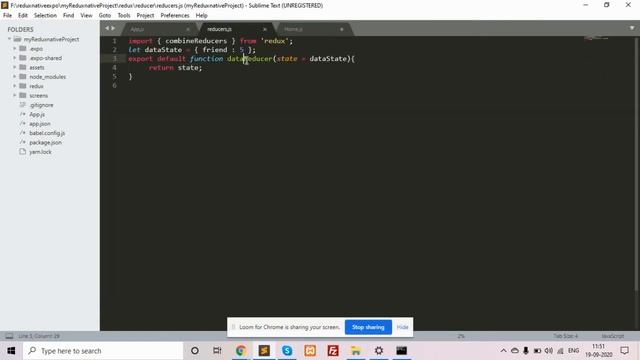Open Cortana circle icon
Viewport: 640px width, 360px height.
click(x=195, y=351)
